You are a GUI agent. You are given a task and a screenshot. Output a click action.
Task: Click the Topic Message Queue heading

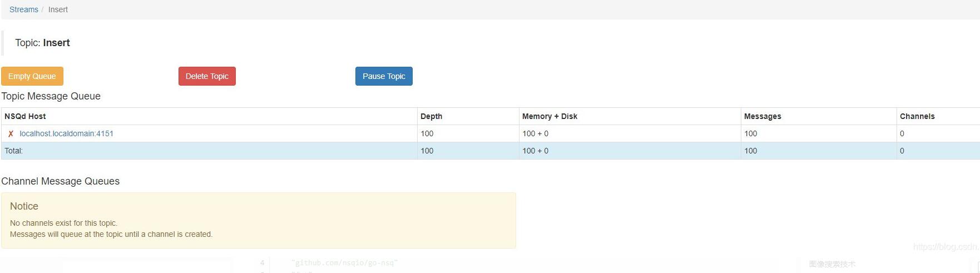pos(51,96)
